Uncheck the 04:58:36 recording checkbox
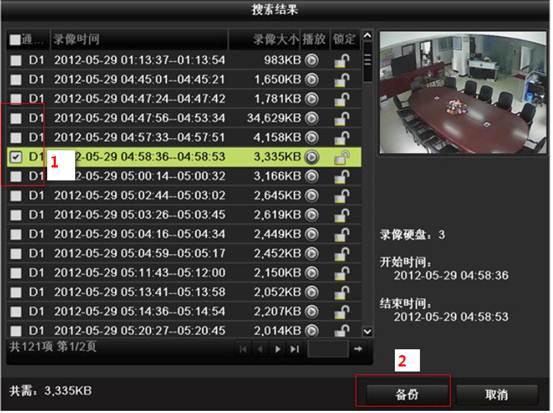The width and height of the screenshot is (553, 413). pyautogui.click(x=16, y=158)
